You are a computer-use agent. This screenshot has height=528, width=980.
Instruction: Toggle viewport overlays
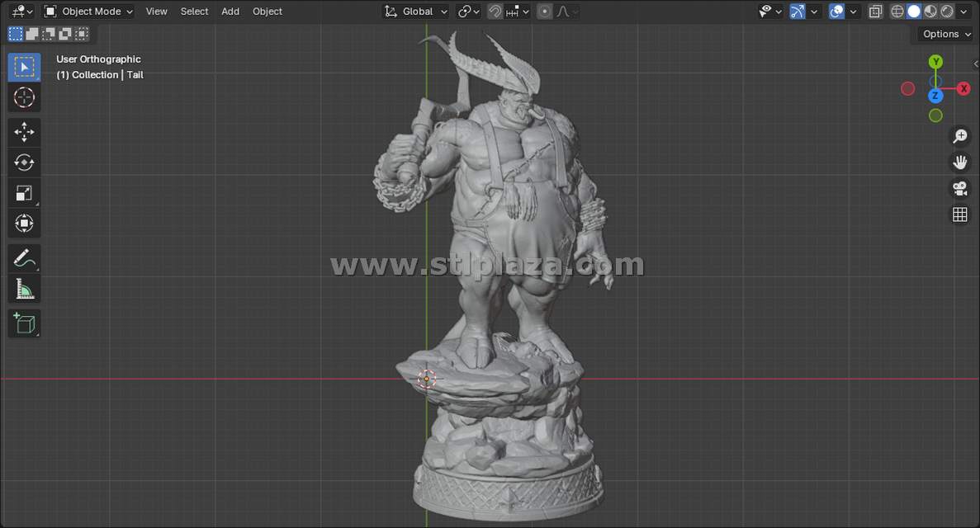pos(837,12)
